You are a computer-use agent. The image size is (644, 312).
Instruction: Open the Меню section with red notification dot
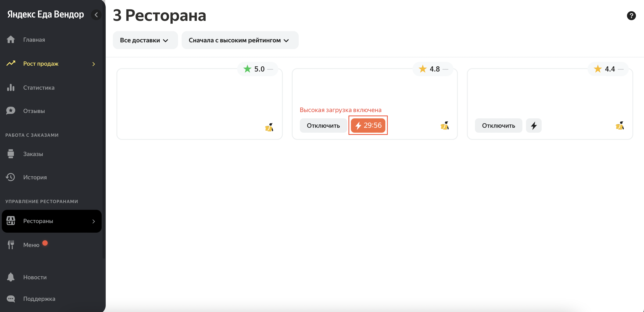click(31, 245)
